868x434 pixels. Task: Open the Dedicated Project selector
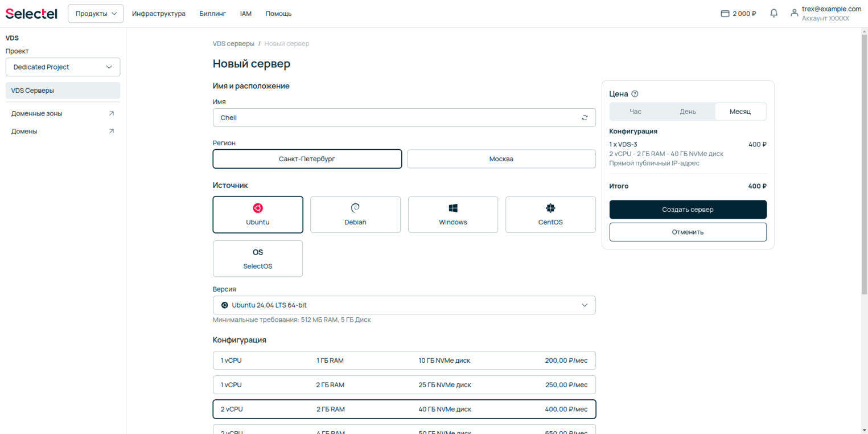tap(63, 67)
